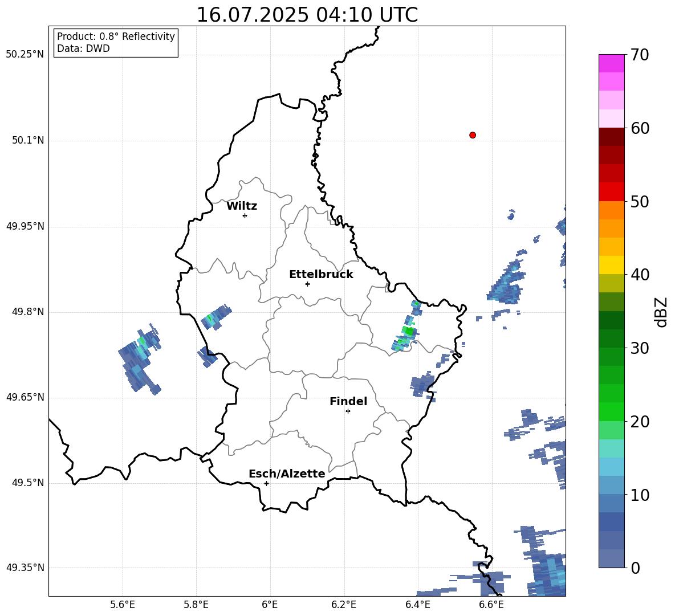The width and height of the screenshot is (675, 616).
Task: Click the 6.2°E longitude label
Action: [344, 605]
